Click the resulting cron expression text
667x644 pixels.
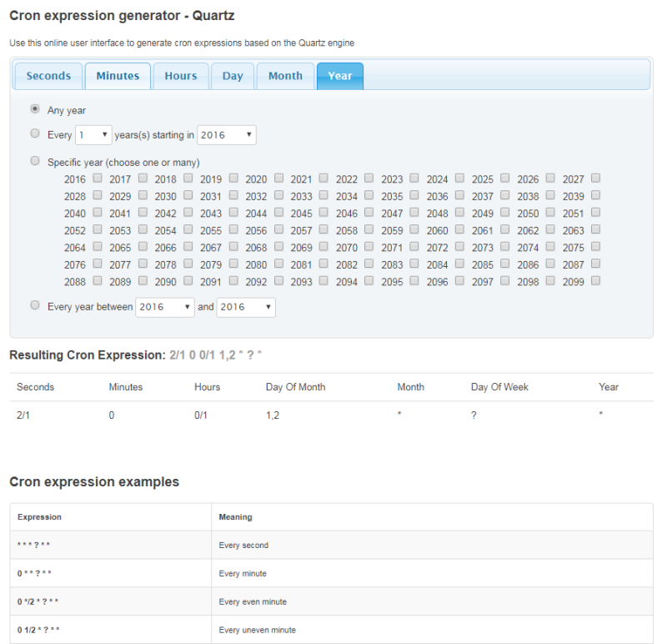(x=215, y=355)
